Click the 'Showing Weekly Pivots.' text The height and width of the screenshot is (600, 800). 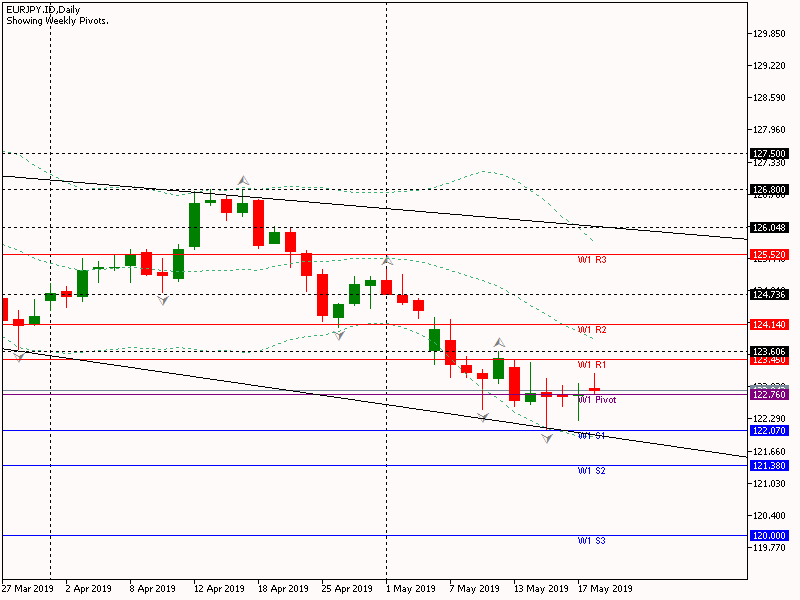[56, 21]
